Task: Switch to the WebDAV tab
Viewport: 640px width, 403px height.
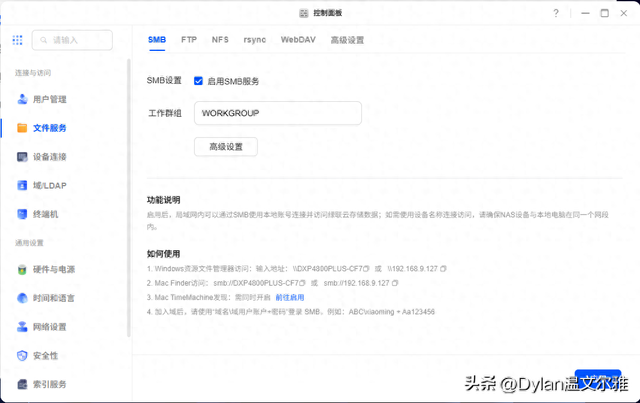Action: coord(298,40)
